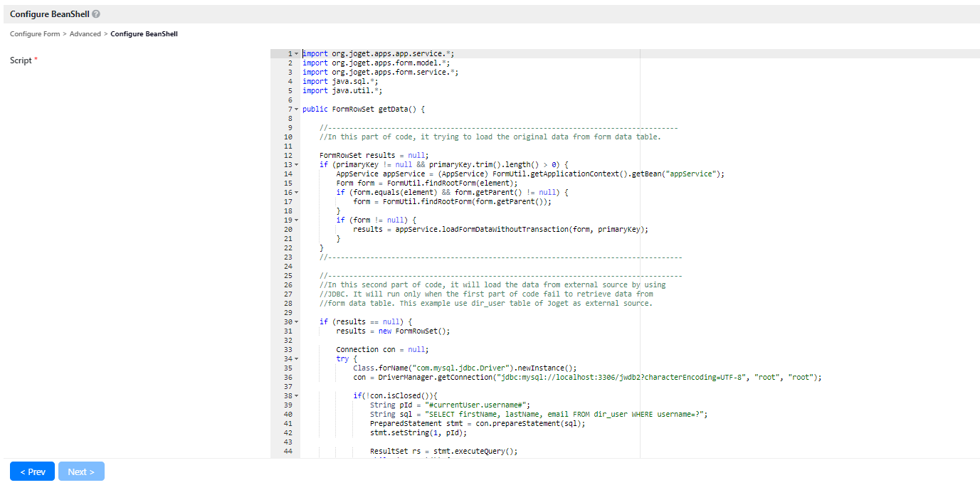Click the import java.sql.* line
The height and width of the screenshot is (490, 980).
pyautogui.click(x=333, y=82)
